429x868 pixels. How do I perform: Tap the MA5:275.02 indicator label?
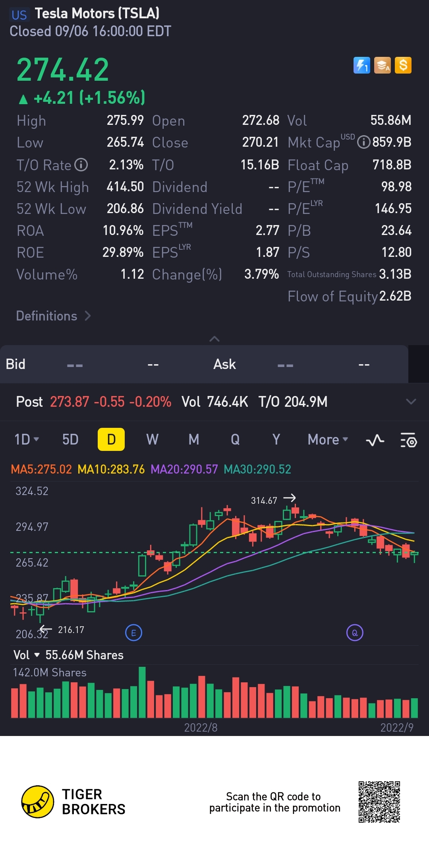tap(41, 469)
